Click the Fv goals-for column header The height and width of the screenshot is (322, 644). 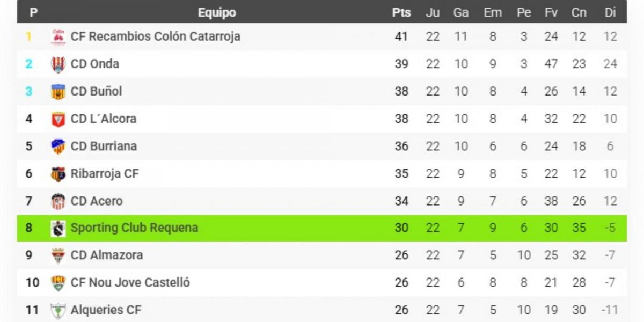click(551, 13)
